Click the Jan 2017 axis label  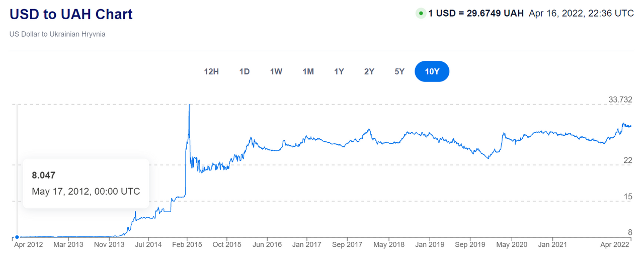click(x=306, y=245)
